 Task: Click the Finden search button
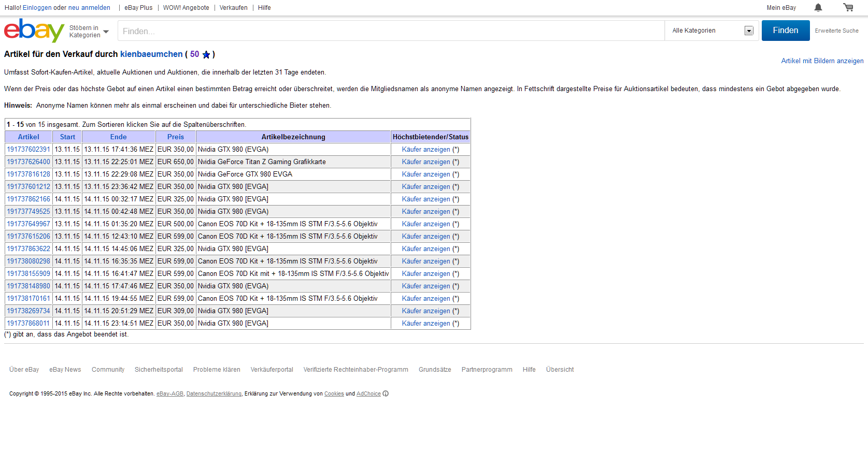click(786, 31)
